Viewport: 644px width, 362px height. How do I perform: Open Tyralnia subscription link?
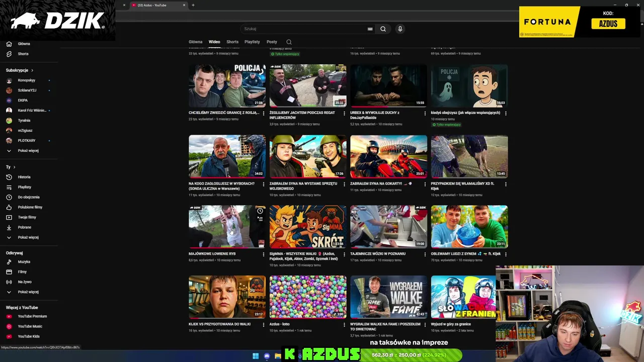point(24,121)
